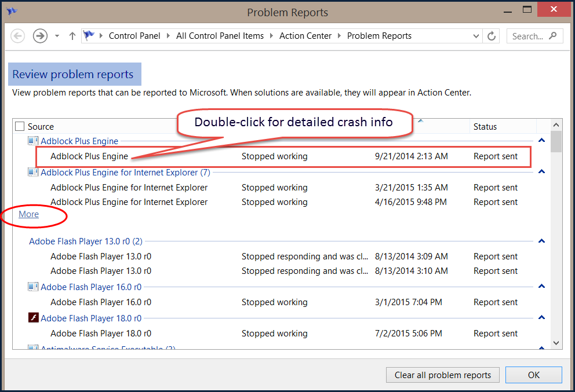575x392 pixels.
Task: Collapse Adobe Flash Player 18.0 r0 group
Action: pyautogui.click(x=541, y=317)
